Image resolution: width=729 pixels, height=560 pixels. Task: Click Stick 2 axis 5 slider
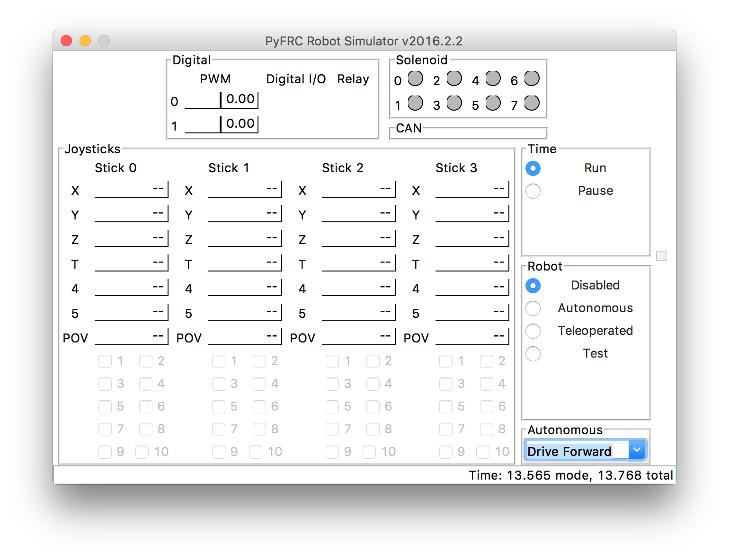click(x=359, y=312)
